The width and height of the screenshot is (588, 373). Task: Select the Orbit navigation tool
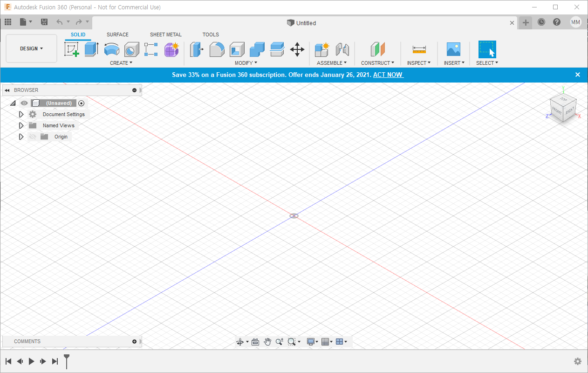tap(240, 342)
